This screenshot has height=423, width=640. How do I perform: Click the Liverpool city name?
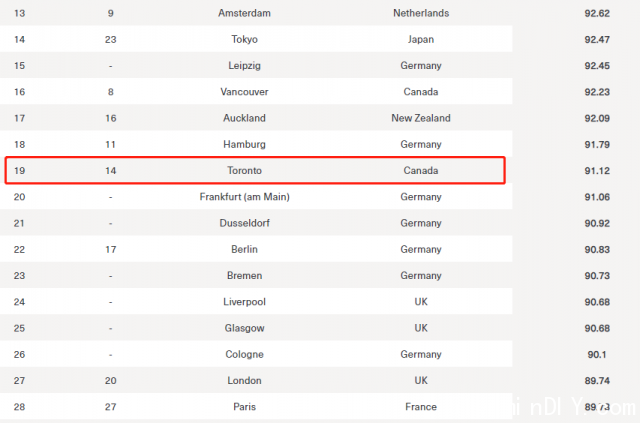pos(244,302)
